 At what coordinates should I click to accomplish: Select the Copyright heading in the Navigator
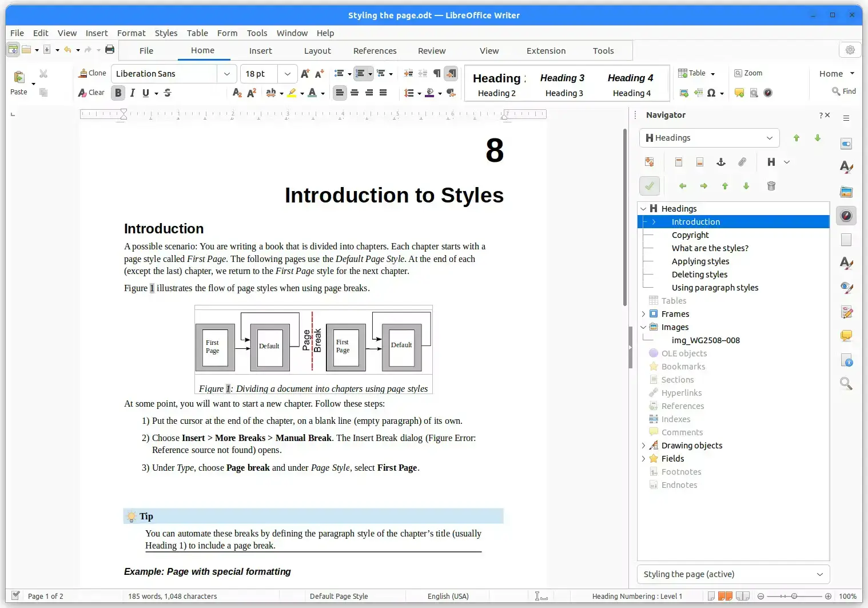pyautogui.click(x=690, y=235)
